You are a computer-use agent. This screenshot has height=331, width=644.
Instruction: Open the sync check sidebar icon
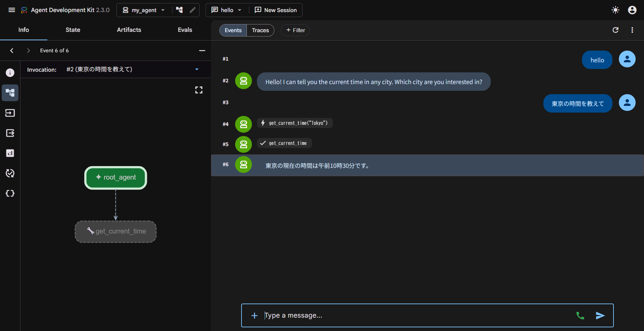(10, 173)
